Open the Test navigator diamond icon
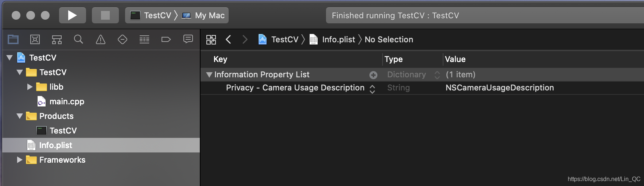Screen dimensions: 644x186 pos(123,39)
